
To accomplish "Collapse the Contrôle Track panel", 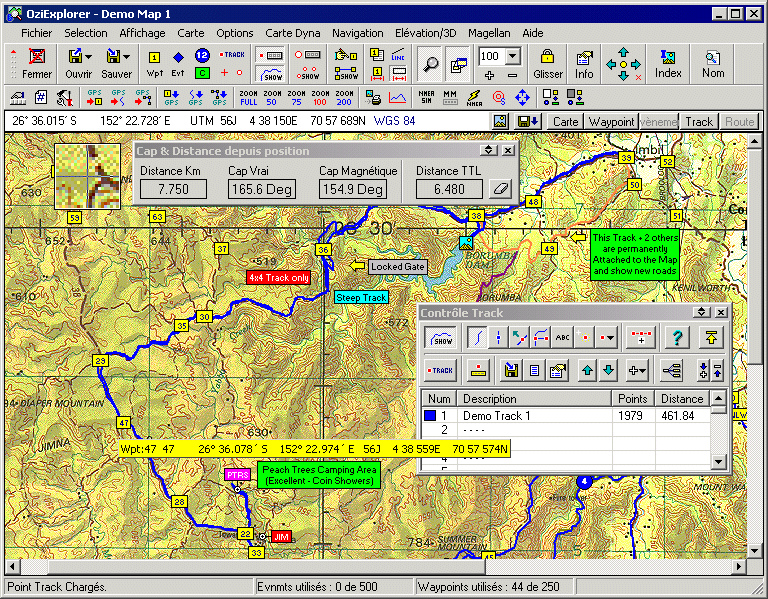I will [701, 312].
